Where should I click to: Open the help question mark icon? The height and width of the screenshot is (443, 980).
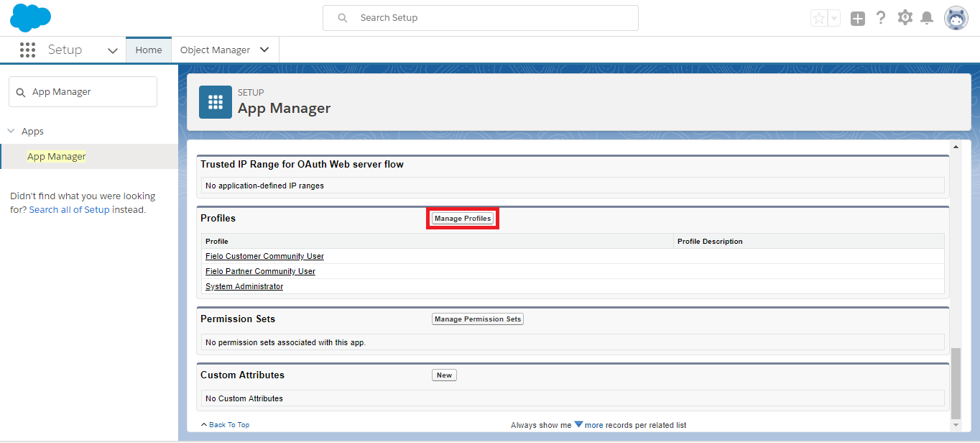tap(881, 18)
